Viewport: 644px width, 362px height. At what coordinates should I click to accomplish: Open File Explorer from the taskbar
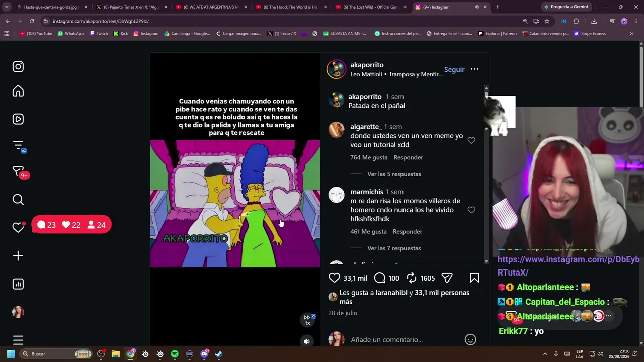point(116,354)
